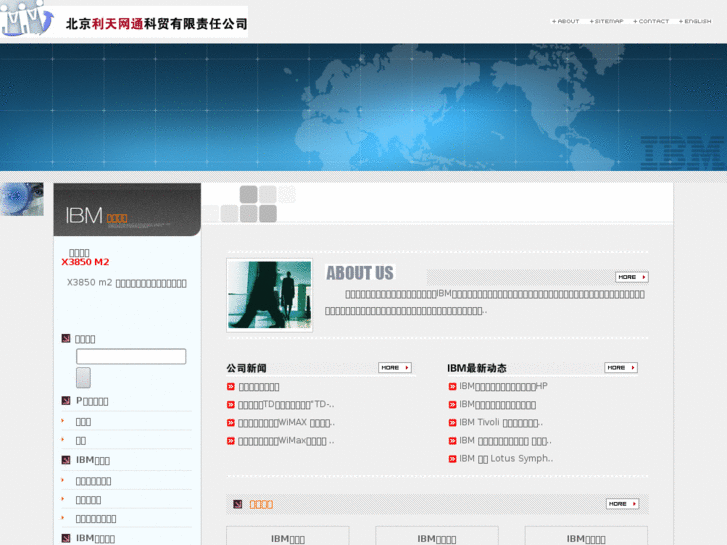Click the square icon beside third sidebar IBM heading
The image size is (727, 545).
click(x=66, y=460)
